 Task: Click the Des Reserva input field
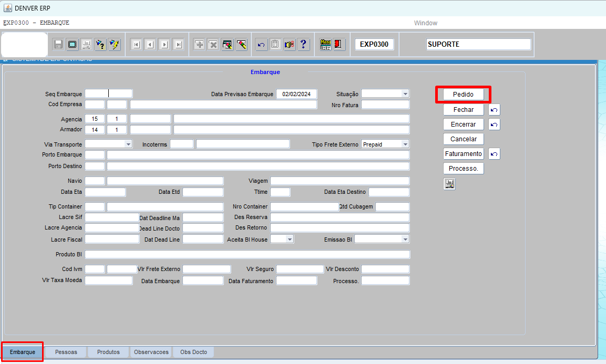point(340,217)
